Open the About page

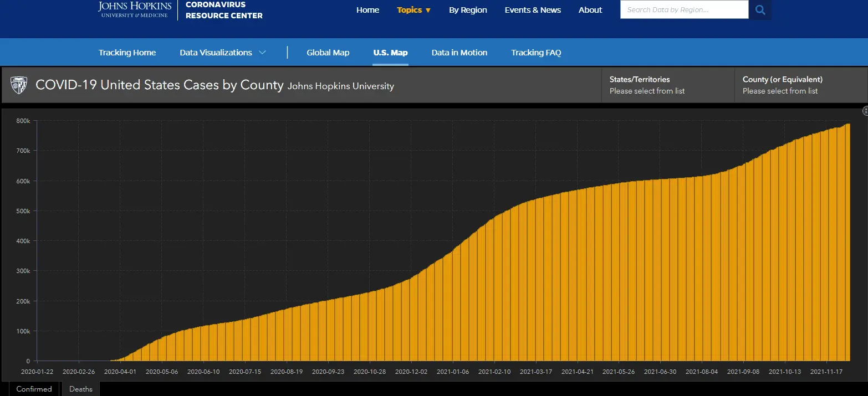pos(590,10)
